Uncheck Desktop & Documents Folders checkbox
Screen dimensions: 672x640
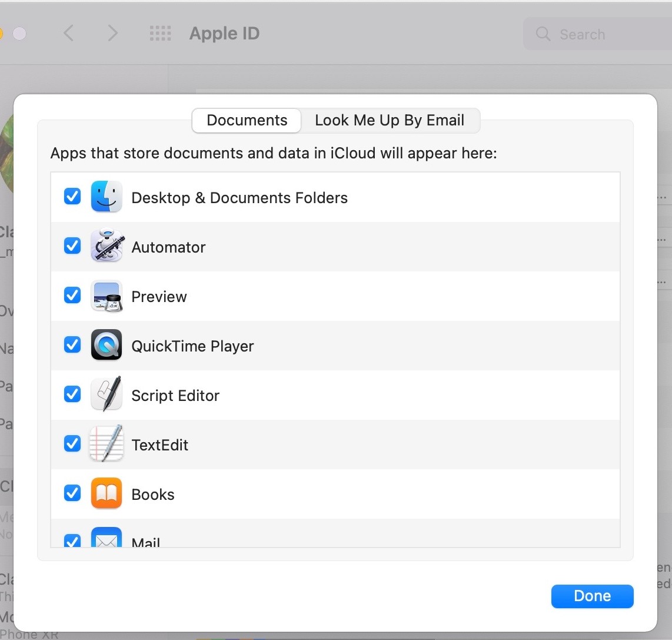[72, 196]
